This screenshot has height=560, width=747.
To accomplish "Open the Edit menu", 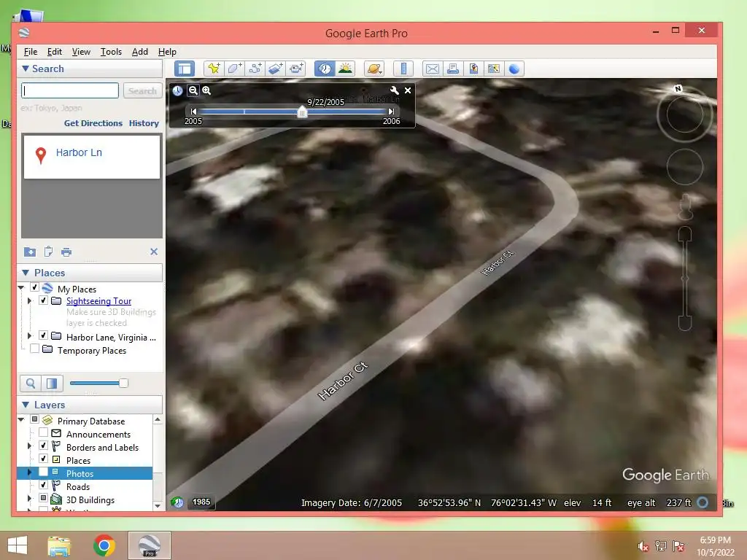I will pos(54,52).
